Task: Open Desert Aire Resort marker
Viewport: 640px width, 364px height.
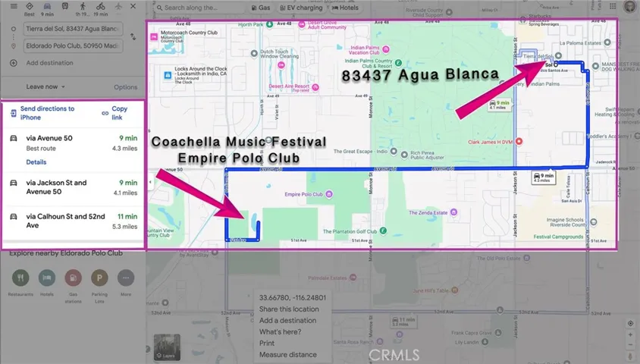Action: pyautogui.click(x=315, y=87)
